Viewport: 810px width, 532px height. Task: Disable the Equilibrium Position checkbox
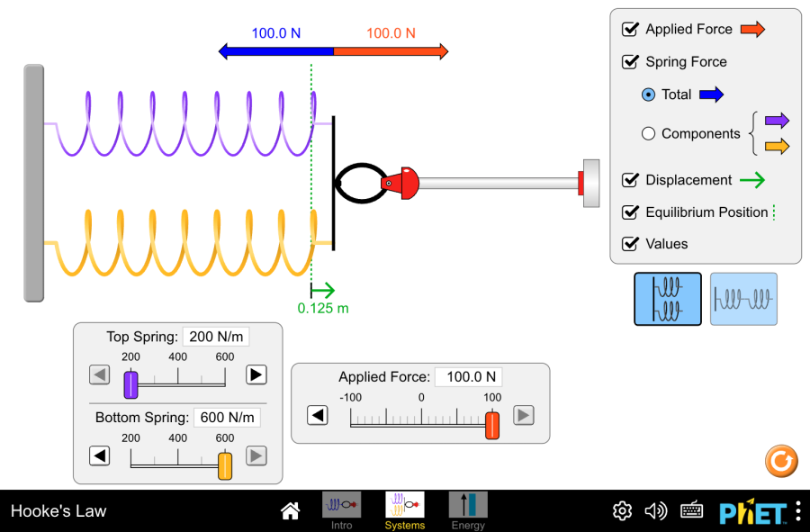[631, 212]
